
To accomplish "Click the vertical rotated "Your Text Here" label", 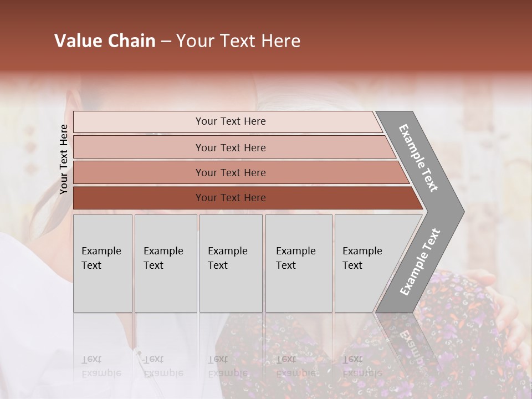I will click(64, 159).
